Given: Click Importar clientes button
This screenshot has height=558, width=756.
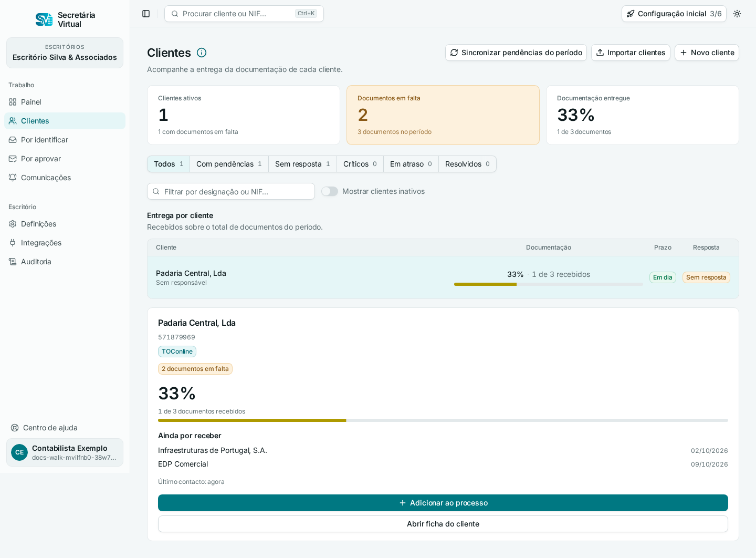Looking at the screenshot, I should point(631,53).
